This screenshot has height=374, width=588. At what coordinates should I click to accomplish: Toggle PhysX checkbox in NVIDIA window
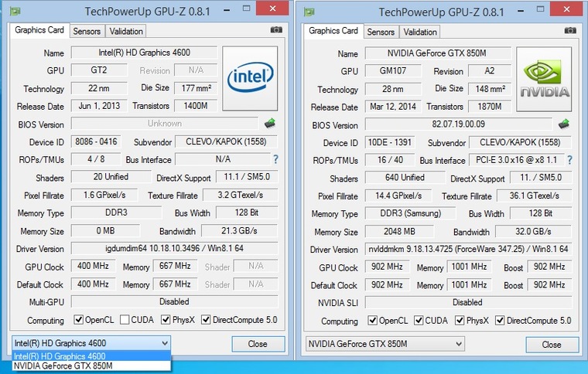[460, 321]
